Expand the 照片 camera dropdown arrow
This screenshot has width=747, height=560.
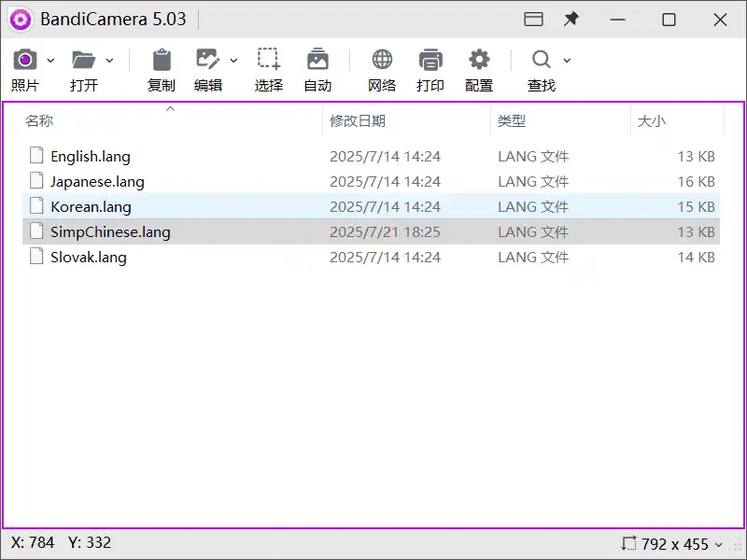click(50, 61)
